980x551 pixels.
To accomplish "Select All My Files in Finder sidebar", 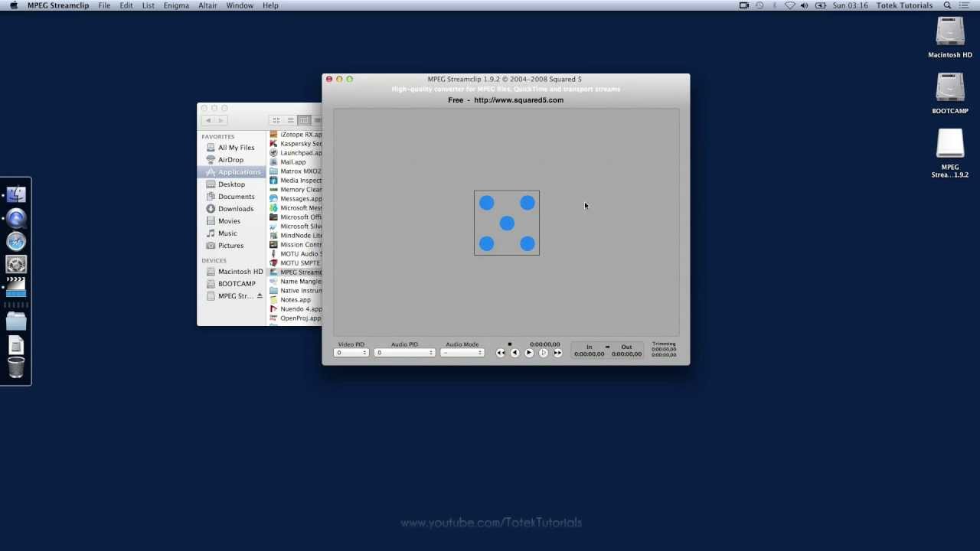I will [x=236, y=148].
